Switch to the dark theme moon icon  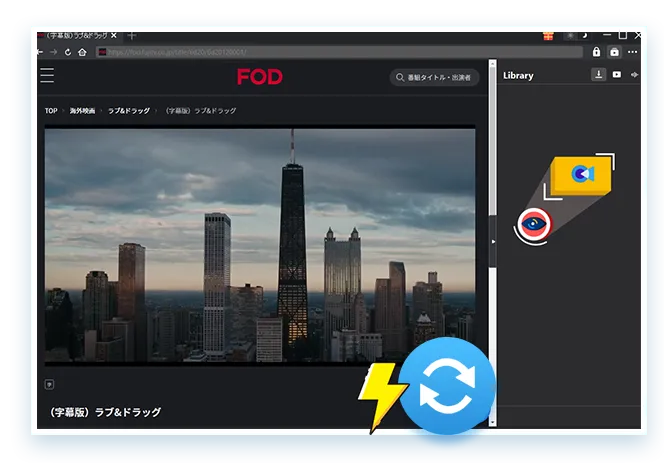(584, 36)
